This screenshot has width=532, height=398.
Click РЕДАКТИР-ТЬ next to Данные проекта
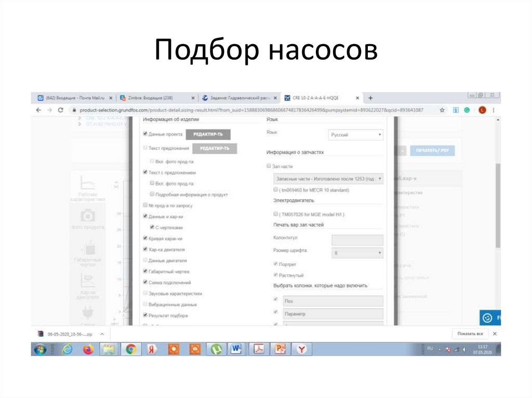coord(208,134)
